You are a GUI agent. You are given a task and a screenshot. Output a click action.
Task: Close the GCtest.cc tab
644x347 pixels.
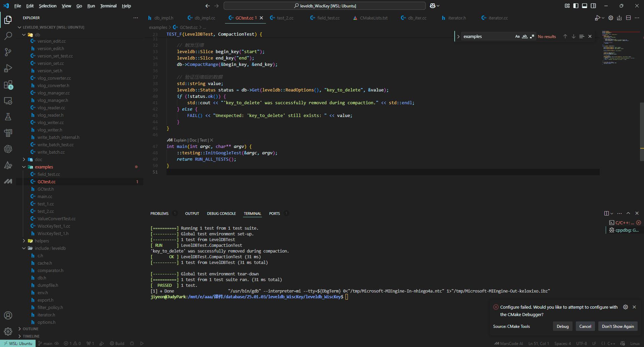[261, 18]
